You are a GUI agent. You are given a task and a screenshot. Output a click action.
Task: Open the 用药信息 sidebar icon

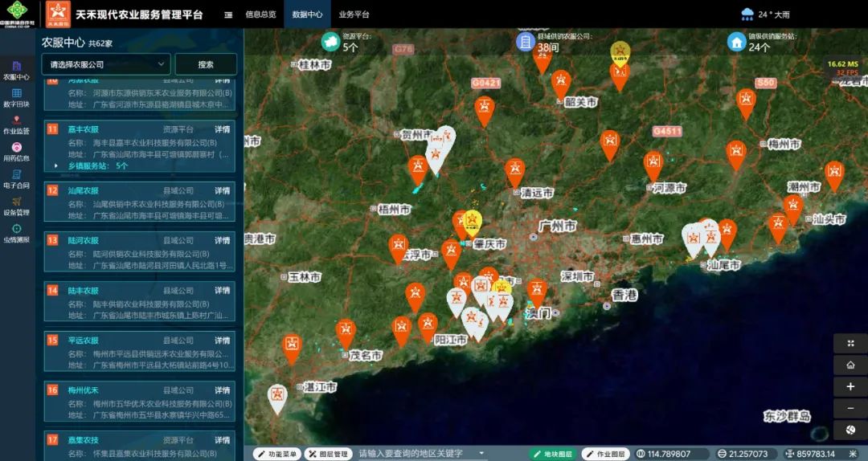(16, 151)
